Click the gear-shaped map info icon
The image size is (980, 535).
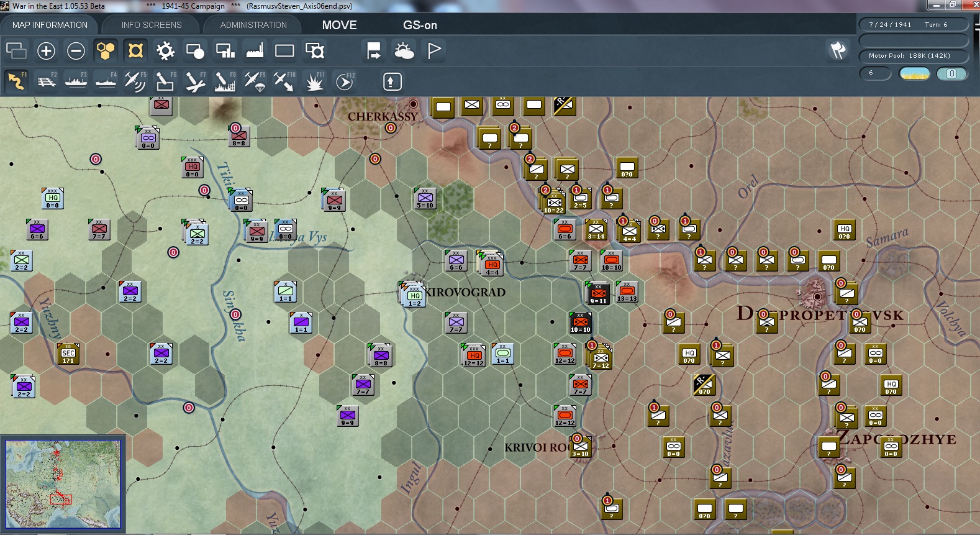165,50
